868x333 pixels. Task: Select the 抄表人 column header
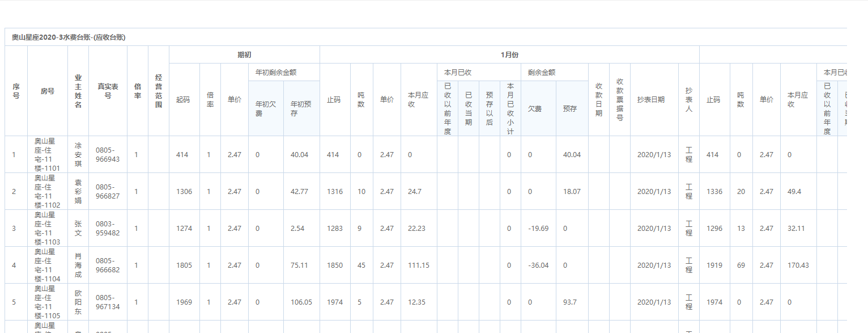click(689, 99)
